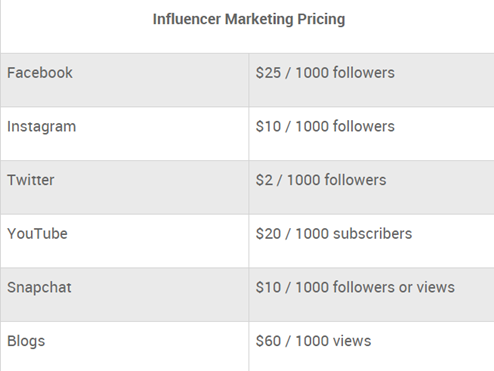The height and width of the screenshot is (371, 494).
Task: Click the word views in Blogs row
Action: pyautogui.click(x=352, y=341)
